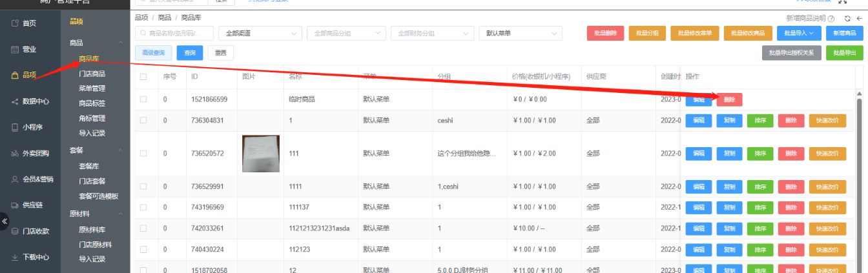Check the row checkbox for ID 742033261
The height and width of the screenshot is (273, 868).
[143, 228]
